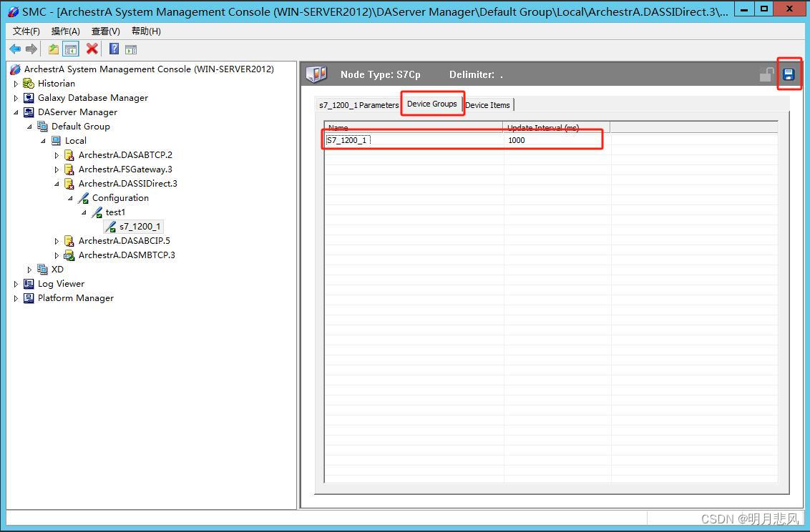
Task: Click the red Delete X toolbar icon
Action: pyautogui.click(x=92, y=49)
